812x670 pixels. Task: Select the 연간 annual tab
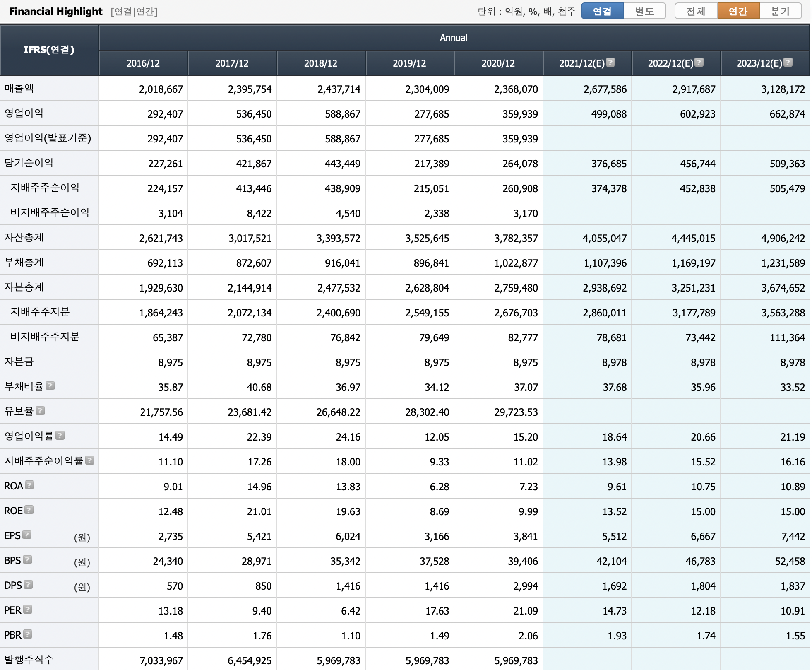point(738,11)
